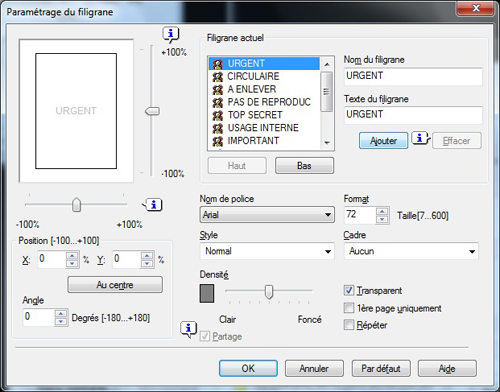
Task: Select USAGE INTERNE text in the list
Action: [x=263, y=128]
